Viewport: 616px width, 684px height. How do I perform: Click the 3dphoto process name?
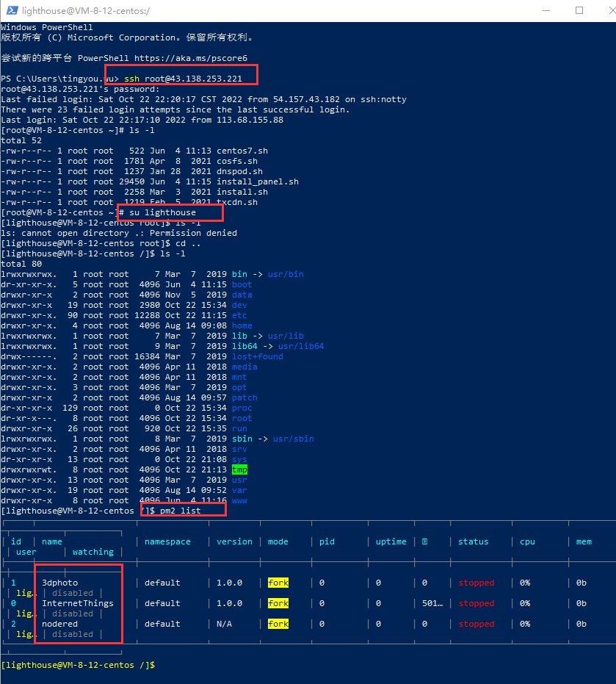(x=59, y=583)
